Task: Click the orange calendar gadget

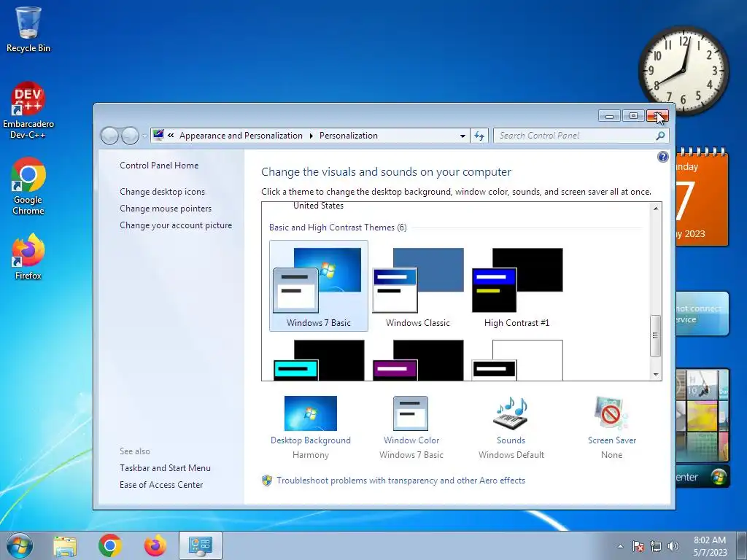Action: 702,198
